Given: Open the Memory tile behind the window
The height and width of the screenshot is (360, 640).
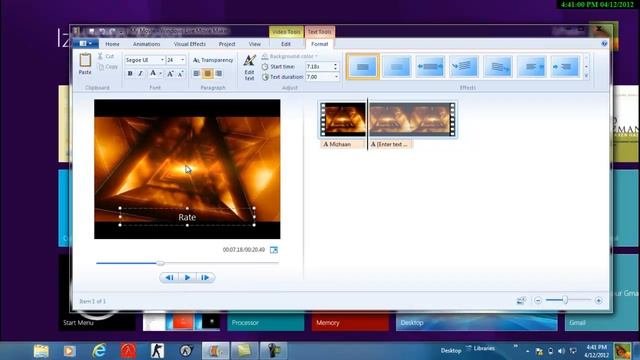Looking at the screenshot, I should [x=350, y=322].
